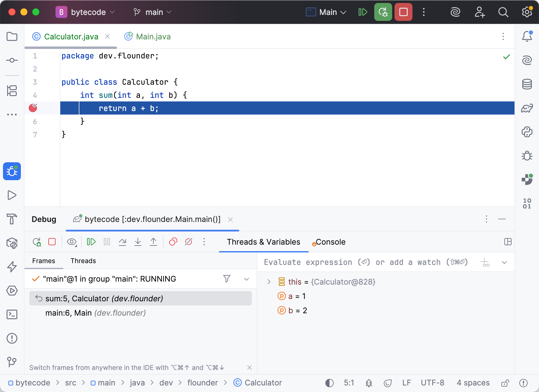This screenshot has width=539, height=392.
Task: Click UTF-8 encoding in status bar
Action: [x=432, y=383]
